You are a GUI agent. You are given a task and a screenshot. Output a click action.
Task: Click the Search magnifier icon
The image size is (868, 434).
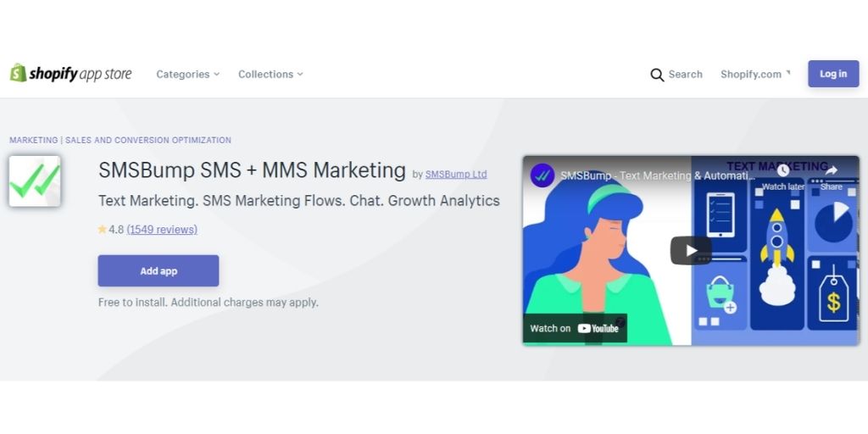tap(657, 75)
